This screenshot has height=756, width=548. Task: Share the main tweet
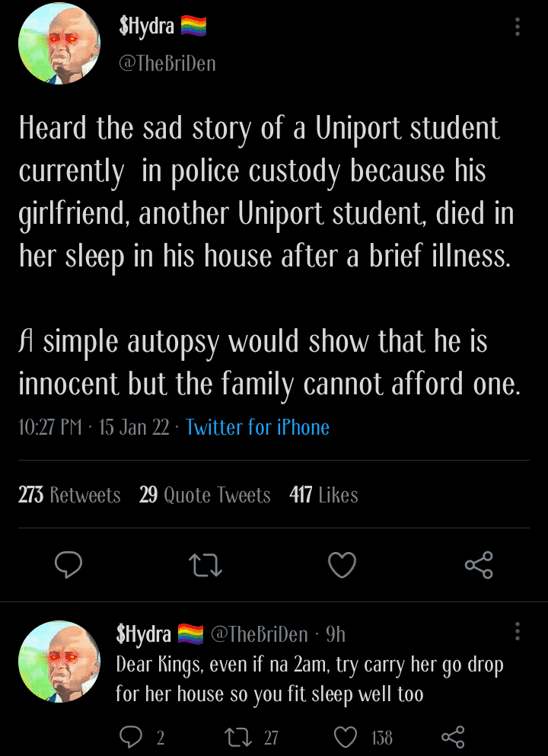[x=479, y=565]
